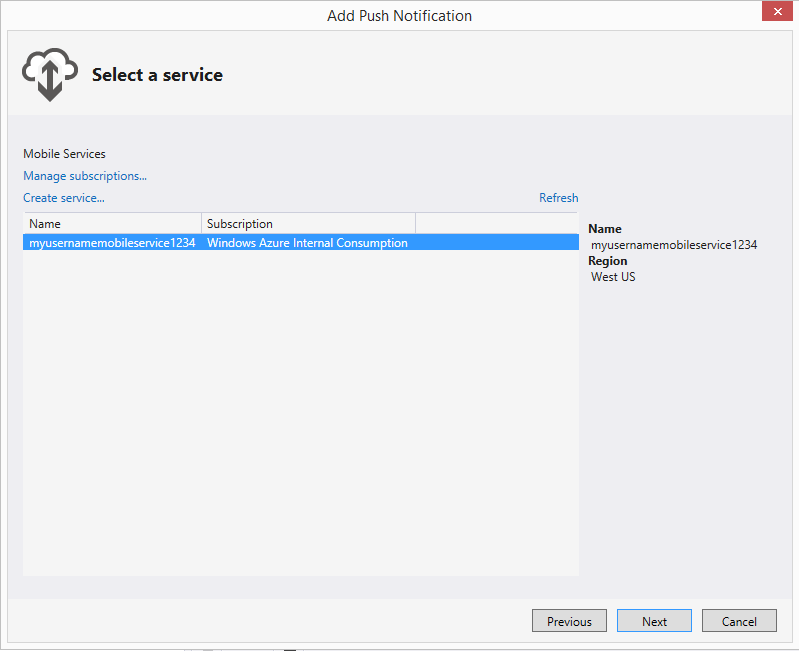Click the service name in the details pane

(674, 245)
